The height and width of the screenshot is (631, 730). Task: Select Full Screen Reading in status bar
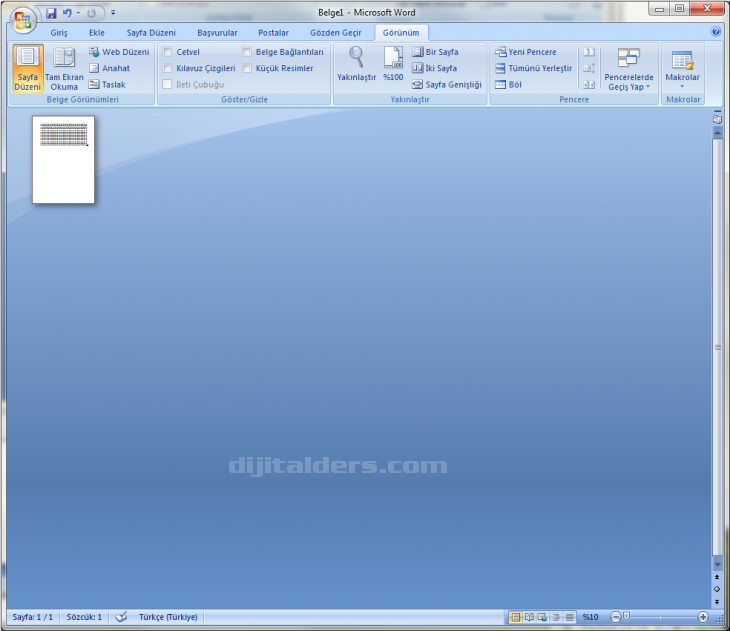click(x=529, y=617)
